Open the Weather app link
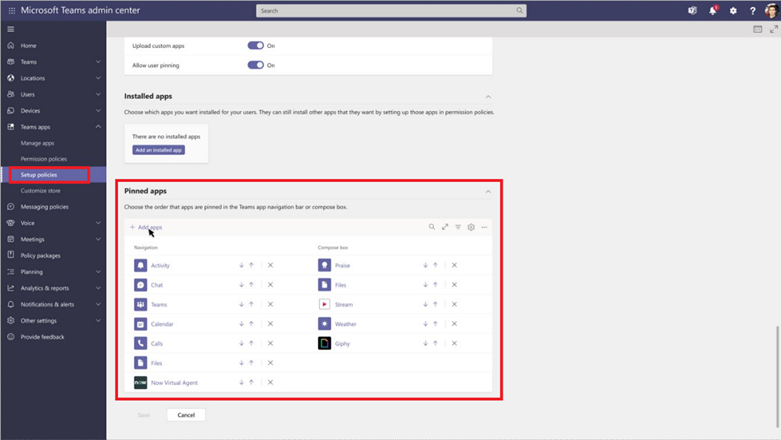This screenshot has width=781, height=440. (346, 324)
